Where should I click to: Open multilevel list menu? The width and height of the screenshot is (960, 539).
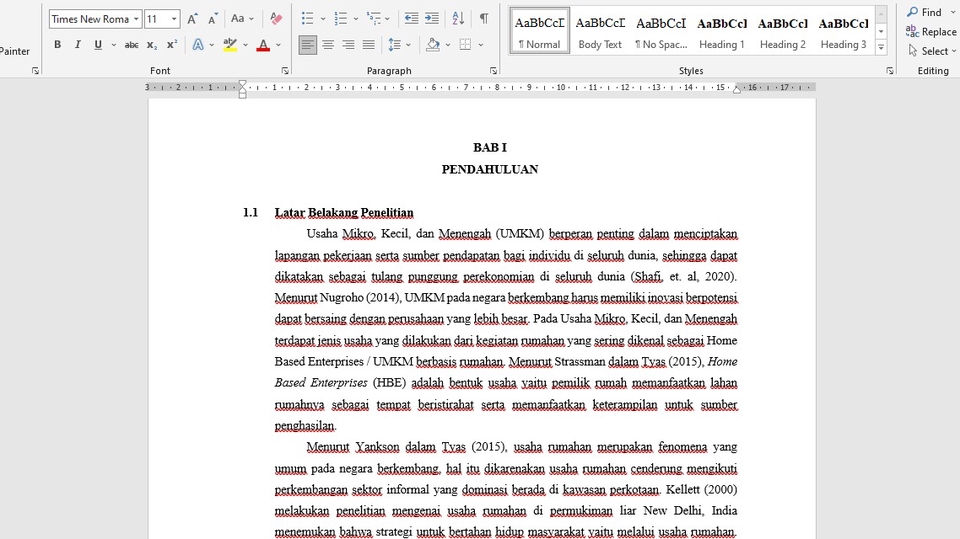pyautogui.click(x=378, y=19)
